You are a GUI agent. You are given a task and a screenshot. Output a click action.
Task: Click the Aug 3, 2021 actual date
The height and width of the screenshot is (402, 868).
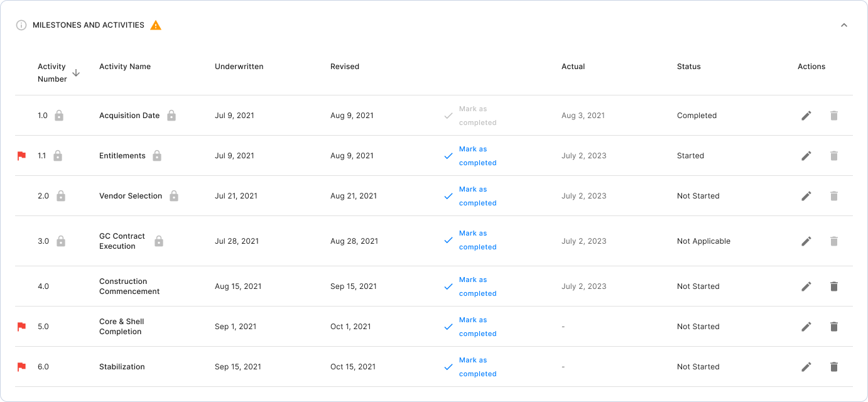tap(583, 116)
